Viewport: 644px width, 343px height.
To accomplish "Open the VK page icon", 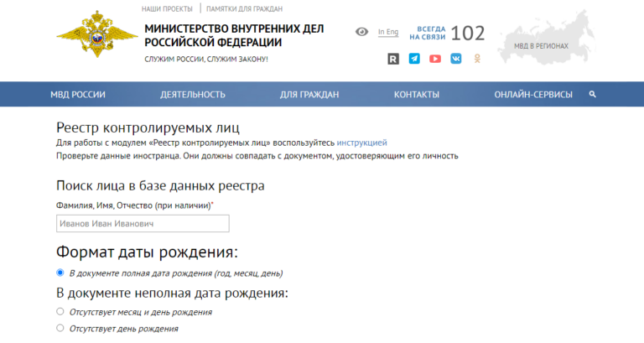I will (x=456, y=59).
